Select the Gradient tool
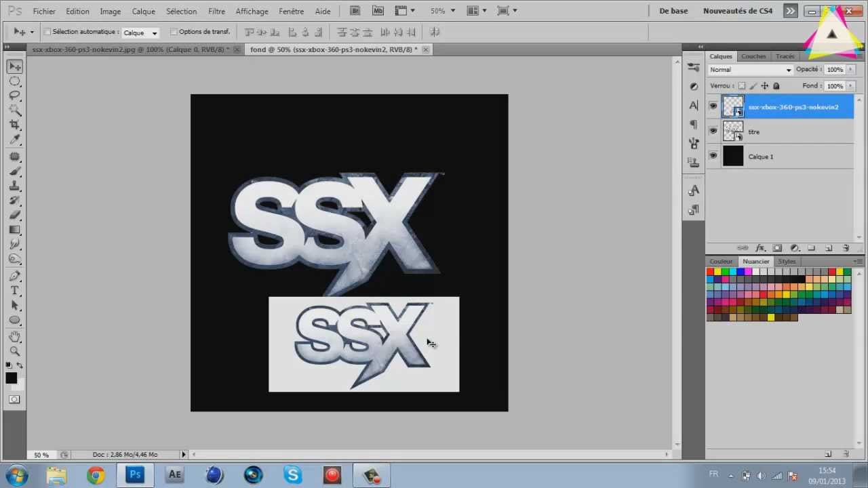Viewport: 868px width, 488px height. pyautogui.click(x=15, y=230)
